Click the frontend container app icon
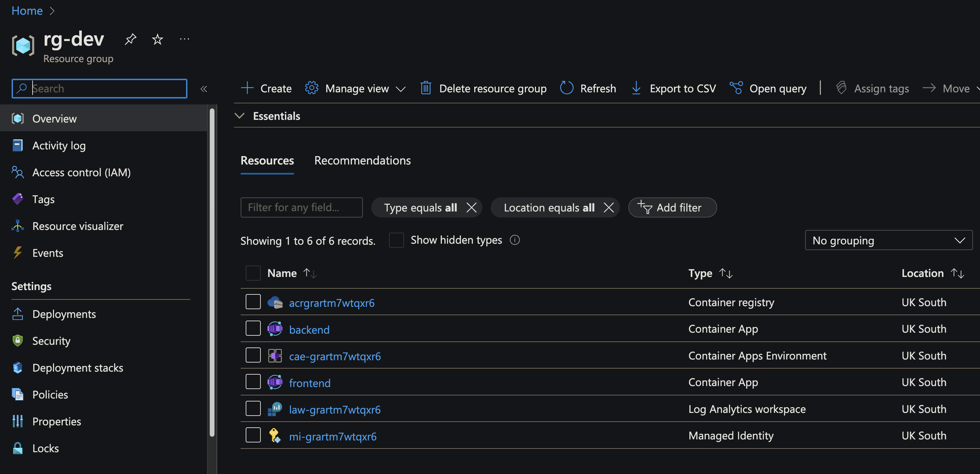The width and height of the screenshot is (980, 474). click(275, 382)
